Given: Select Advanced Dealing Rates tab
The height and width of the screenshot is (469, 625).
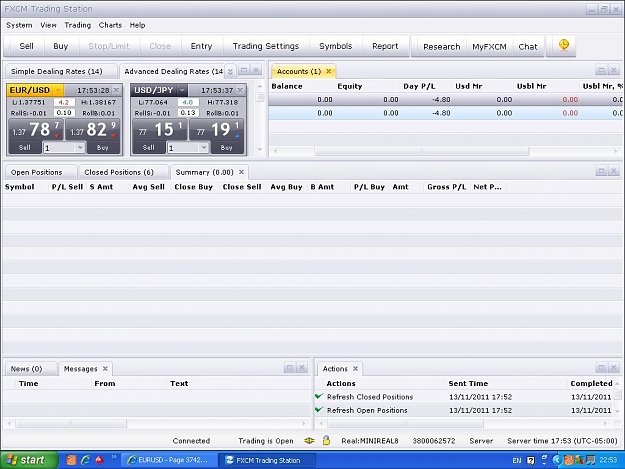Looking at the screenshot, I should point(173,71).
